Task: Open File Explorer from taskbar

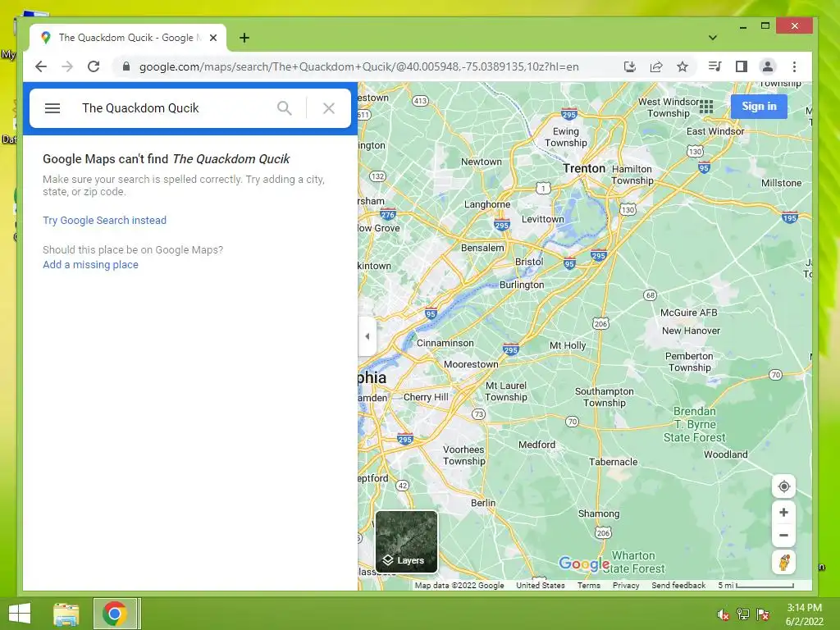Action: (66, 614)
